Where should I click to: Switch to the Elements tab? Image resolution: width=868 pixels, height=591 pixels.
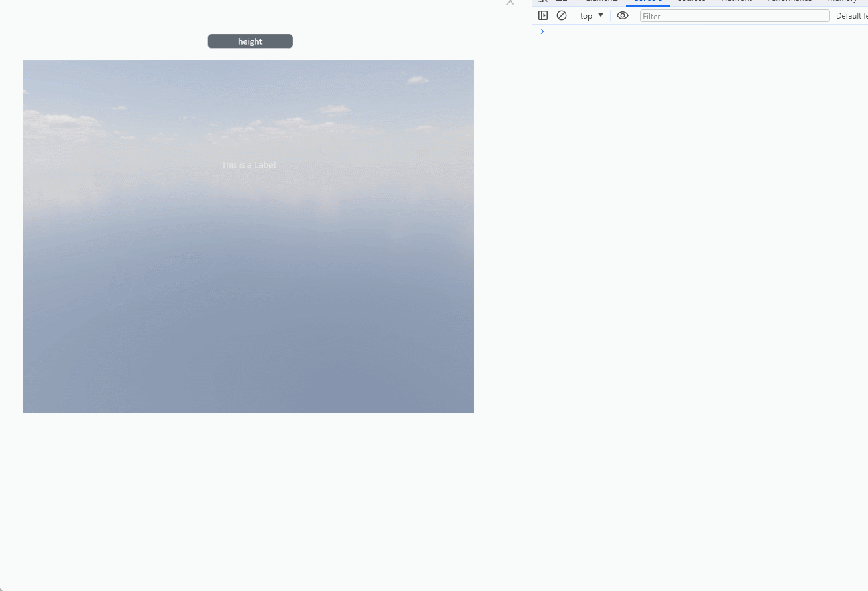coord(602,1)
